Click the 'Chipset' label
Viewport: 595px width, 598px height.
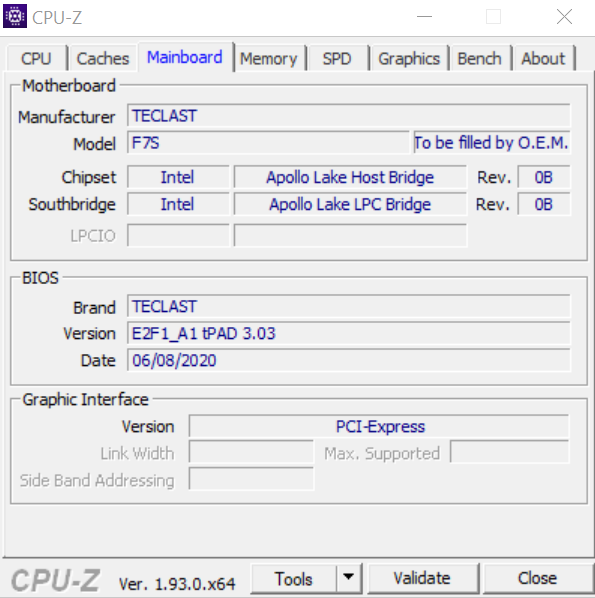[89, 177]
